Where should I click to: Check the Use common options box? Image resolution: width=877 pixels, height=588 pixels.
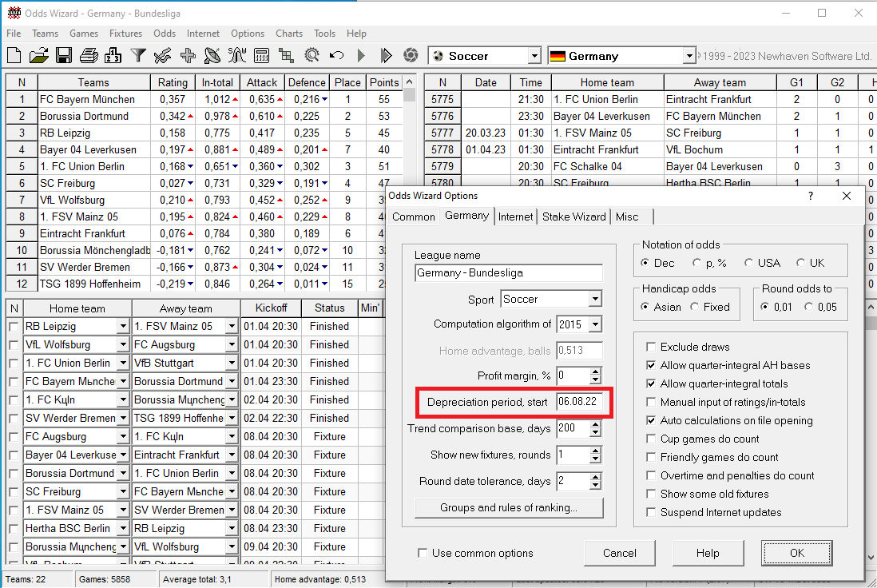coord(423,554)
